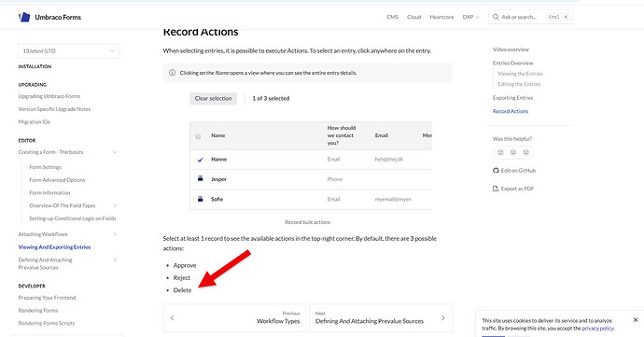Dismiss the cookie notice with the X
644x337 pixels.
tap(636, 320)
